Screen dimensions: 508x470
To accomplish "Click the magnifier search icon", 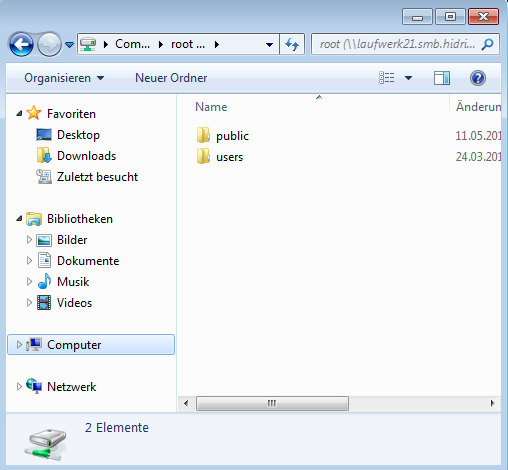I will pos(488,44).
